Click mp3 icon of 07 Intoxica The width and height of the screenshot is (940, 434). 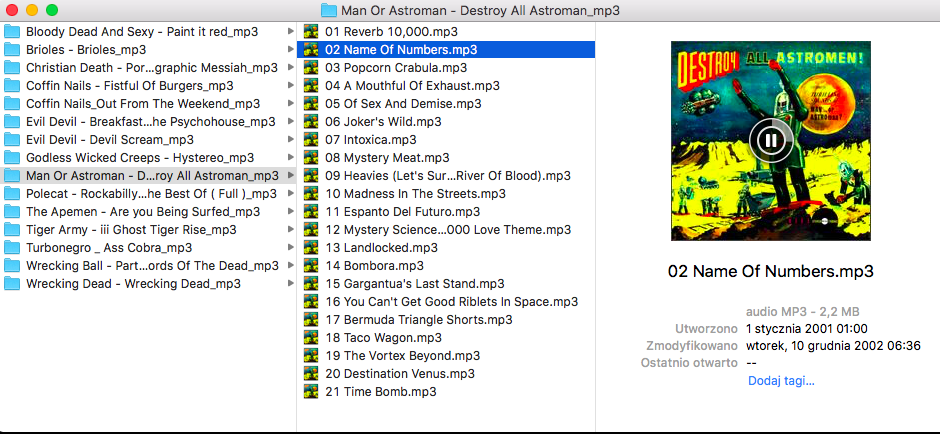pyautogui.click(x=311, y=139)
